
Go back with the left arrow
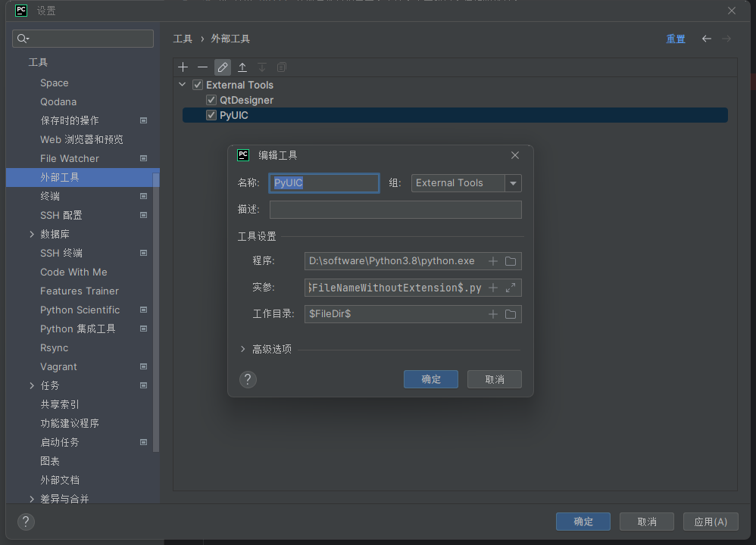706,39
